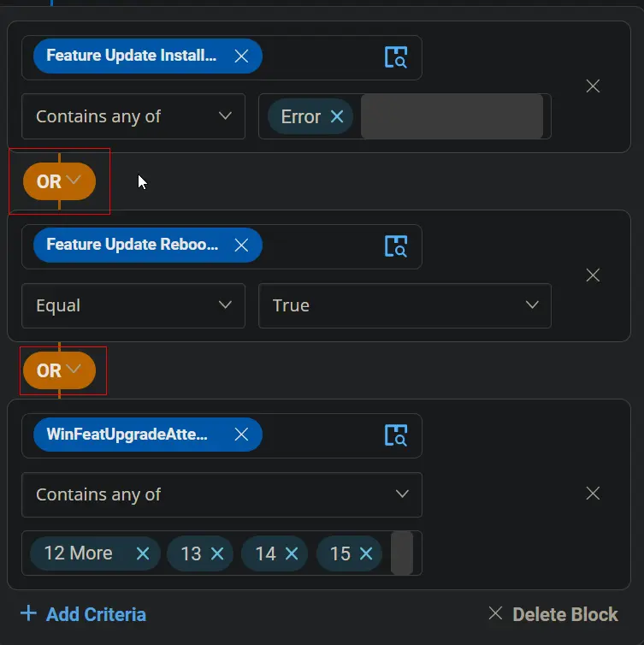Click Add Criteria
The height and width of the screenshot is (645, 644).
[x=84, y=614]
